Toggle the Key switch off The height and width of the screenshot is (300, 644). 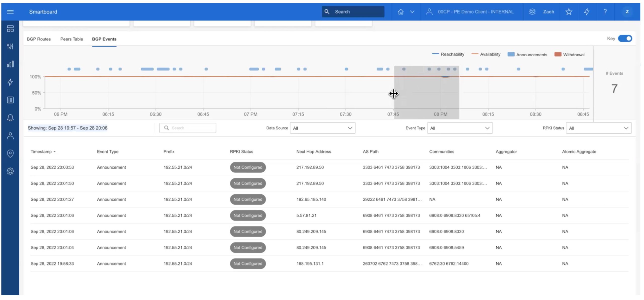pos(625,39)
